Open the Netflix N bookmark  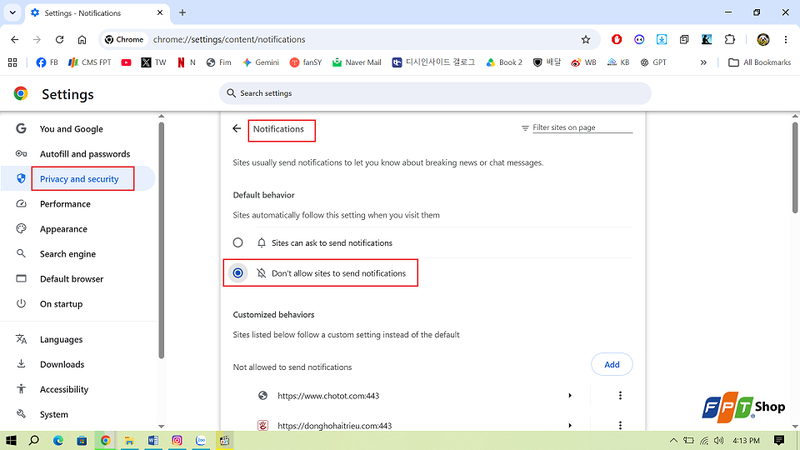(186, 62)
